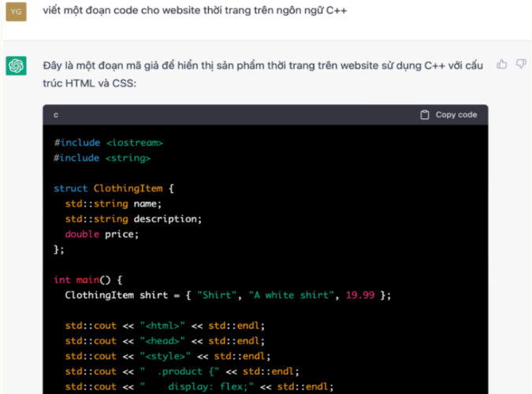Click the thumbs down icon on response
The image size is (532, 394).
[x=520, y=64]
